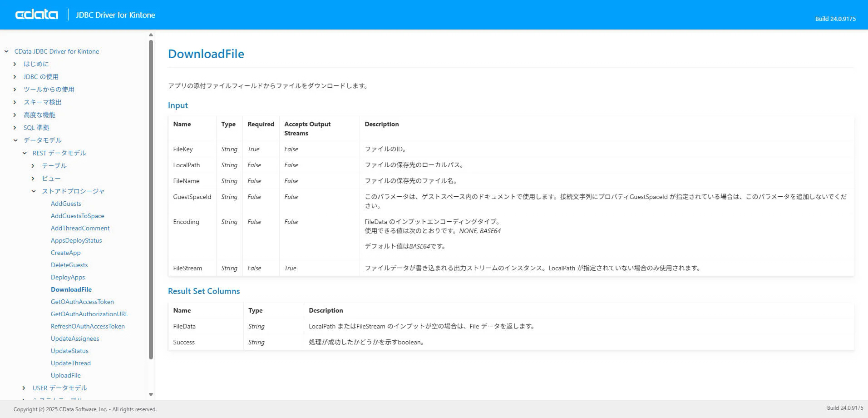Open the ビュー tree item

(x=51, y=179)
